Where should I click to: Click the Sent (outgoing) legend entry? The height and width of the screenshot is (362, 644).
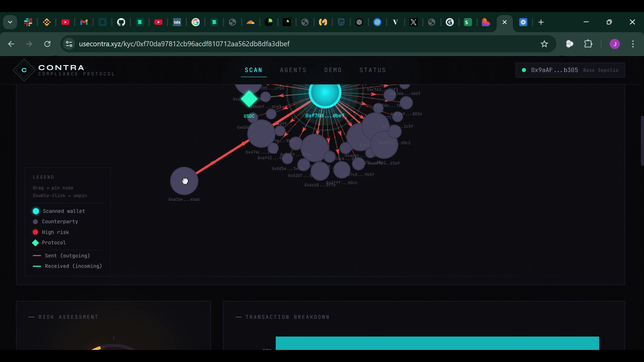click(x=61, y=256)
